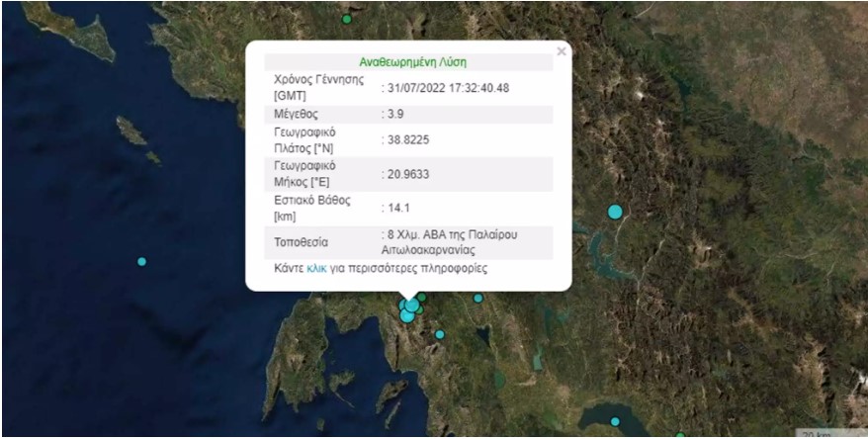Click the 'Τοποθεσία' row label
868x439 pixels.
302,242
